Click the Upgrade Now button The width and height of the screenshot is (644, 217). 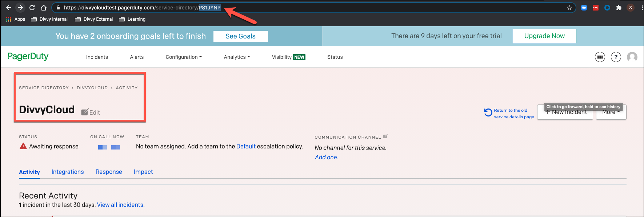[544, 36]
